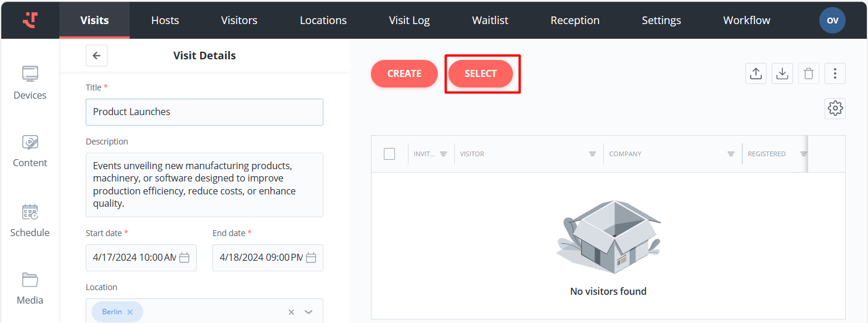
Task: Open the Content sidebar section
Action: pos(30,150)
